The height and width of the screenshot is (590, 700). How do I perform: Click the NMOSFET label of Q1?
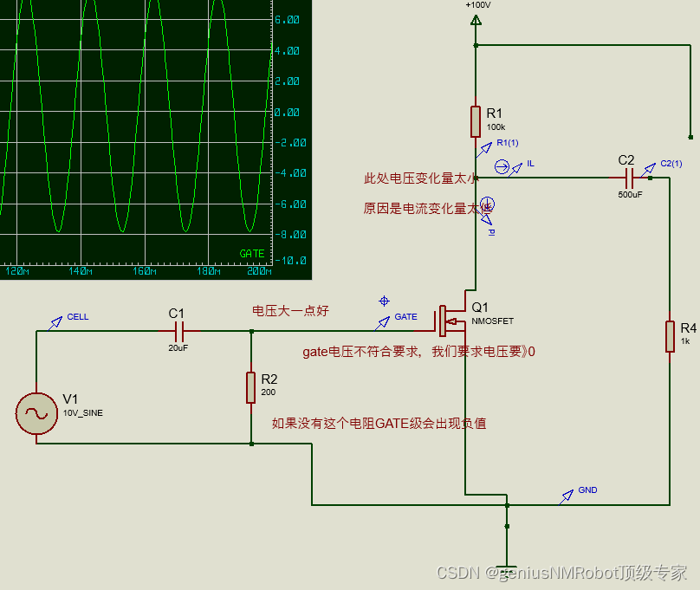tap(492, 321)
